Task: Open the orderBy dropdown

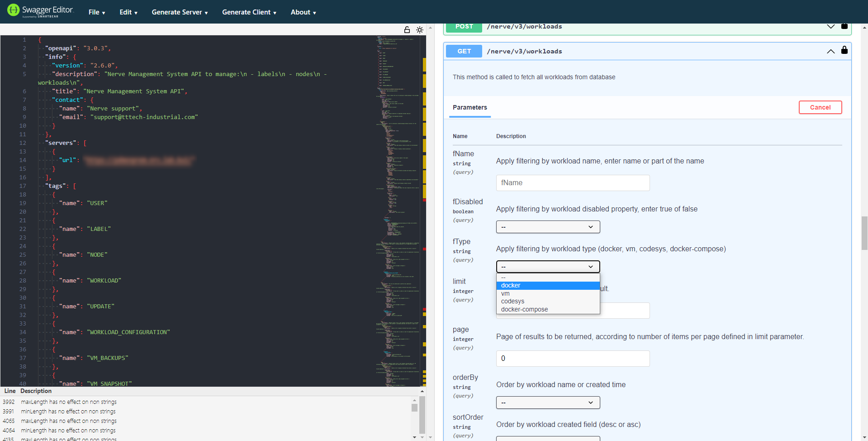Action: (x=548, y=402)
